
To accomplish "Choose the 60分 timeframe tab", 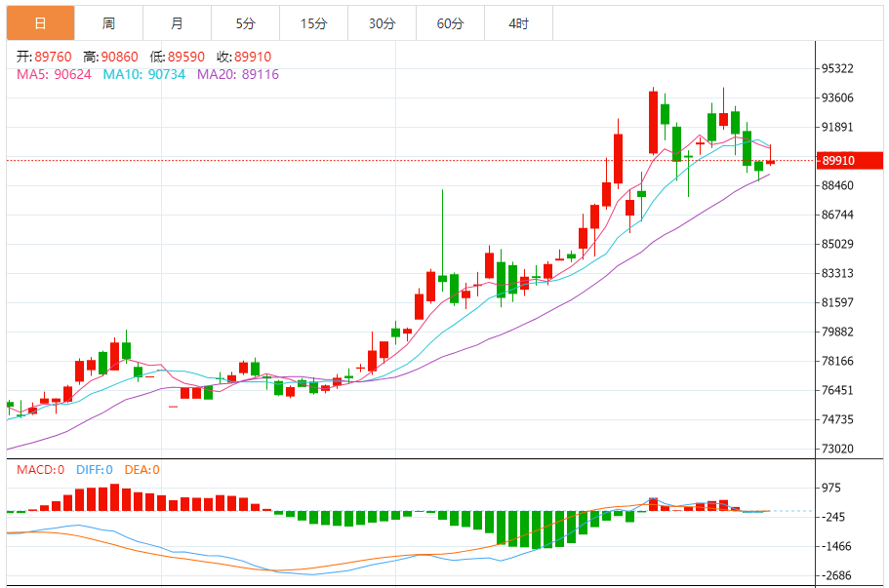I will point(450,23).
